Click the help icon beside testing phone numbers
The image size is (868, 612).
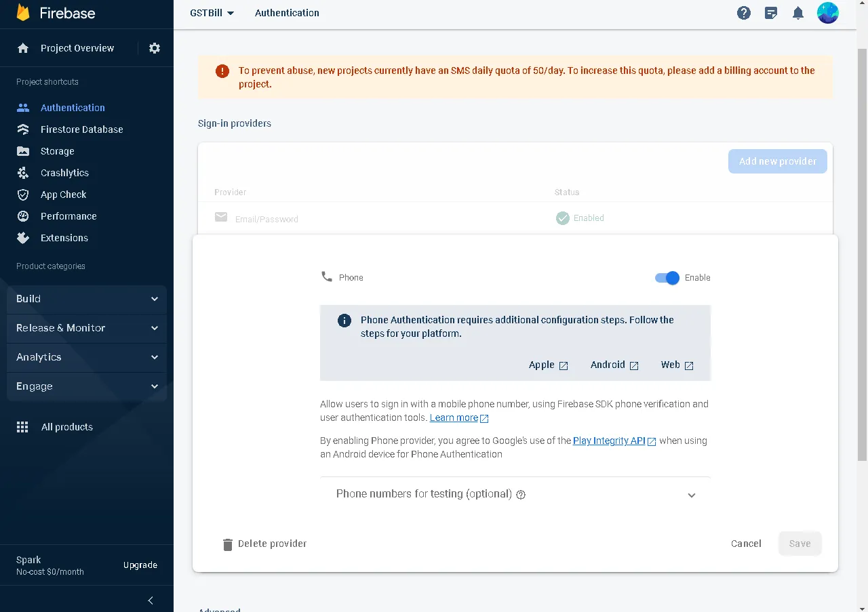[x=521, y=495]
